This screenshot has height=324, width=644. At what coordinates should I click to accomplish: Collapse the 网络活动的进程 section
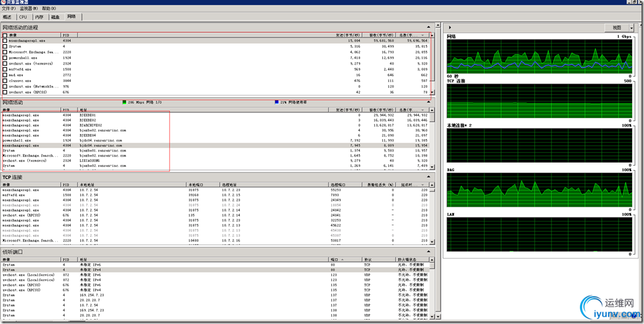pos(429,27)
